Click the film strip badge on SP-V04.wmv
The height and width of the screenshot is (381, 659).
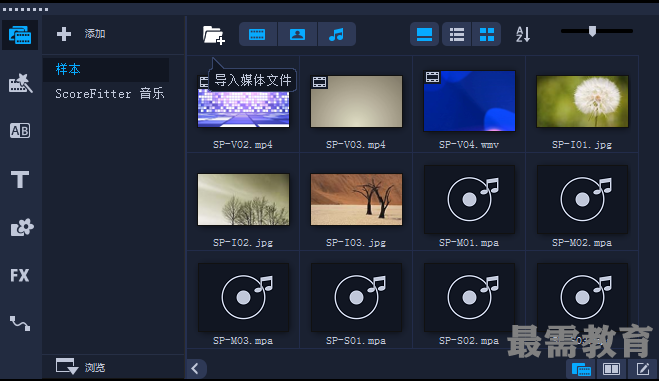pos(432,77)
